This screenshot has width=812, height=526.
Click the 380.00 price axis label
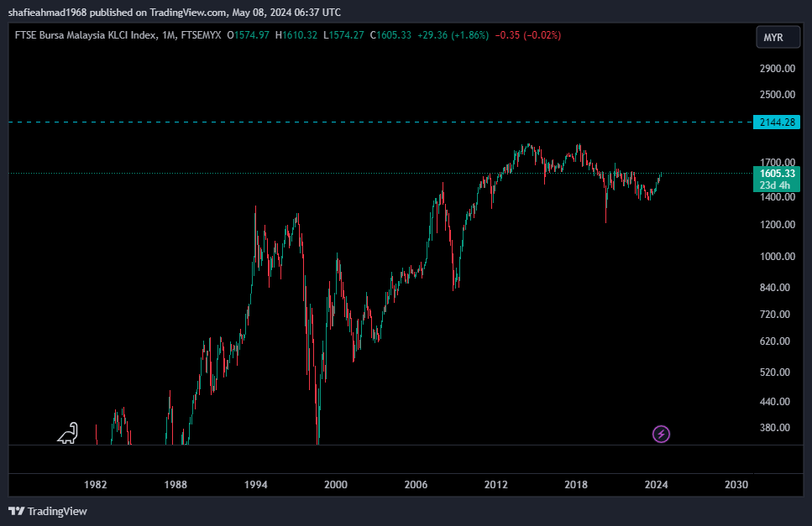775,428
